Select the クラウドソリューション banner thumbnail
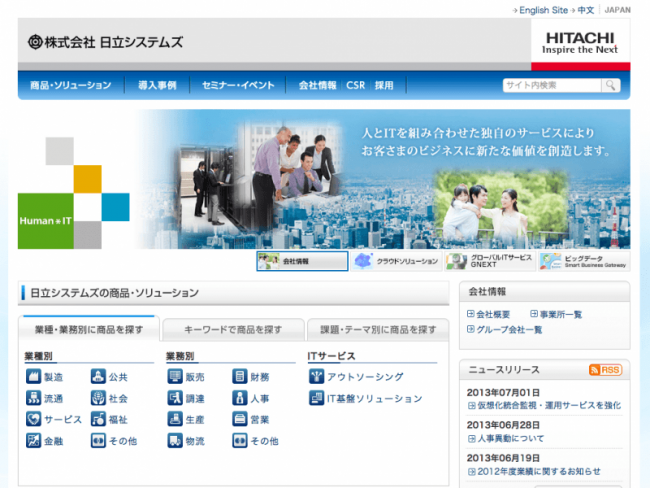650x488 pixels. click(x=396, y=261)
